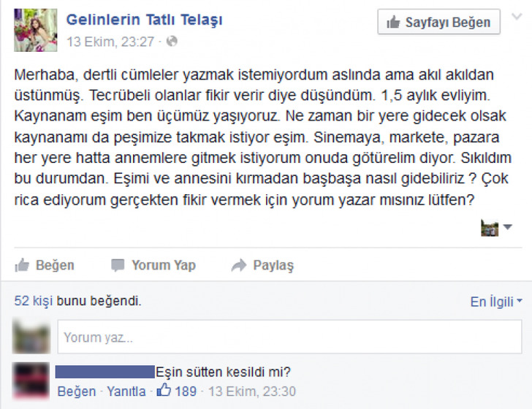Viewport: 532px width, 409px height.
Task: Like the comment via Beğen link
Action: coord(77,391)
